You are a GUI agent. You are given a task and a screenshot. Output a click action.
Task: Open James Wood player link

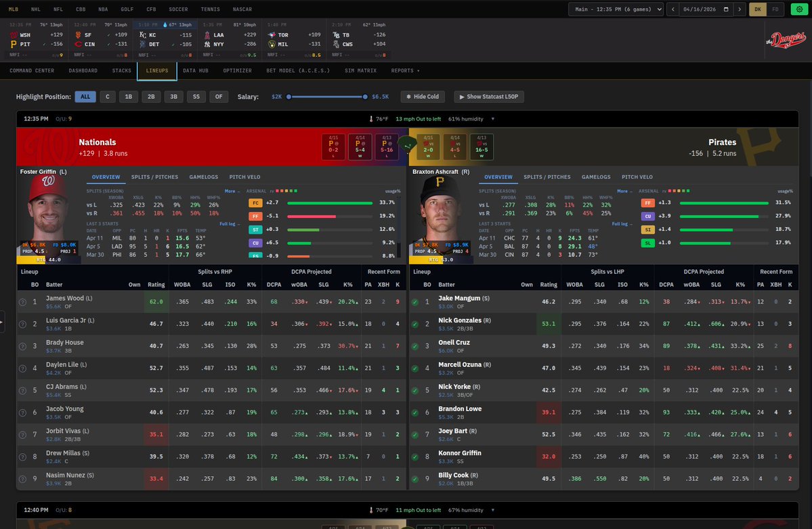65,299
